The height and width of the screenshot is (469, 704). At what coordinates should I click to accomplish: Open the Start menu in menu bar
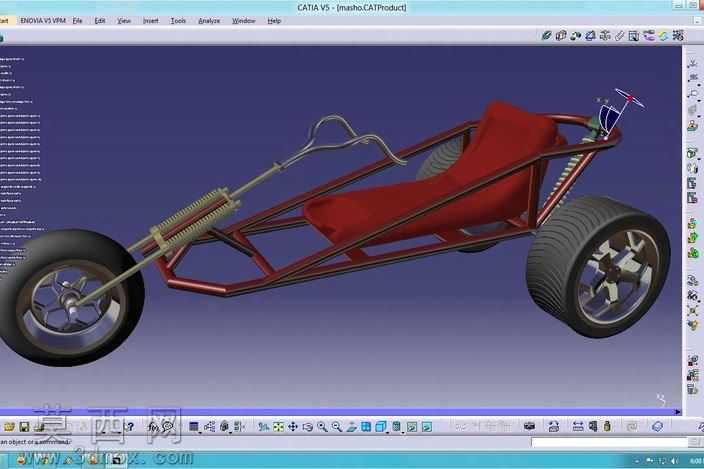pyautogui.click(x=4, y=21)
